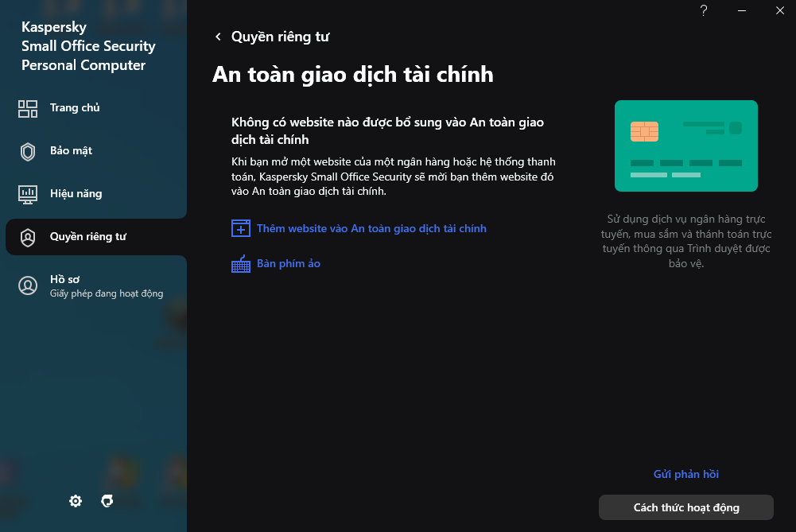Open settings via the gear icon
The image size is (796, 532).
click(76, 501)
